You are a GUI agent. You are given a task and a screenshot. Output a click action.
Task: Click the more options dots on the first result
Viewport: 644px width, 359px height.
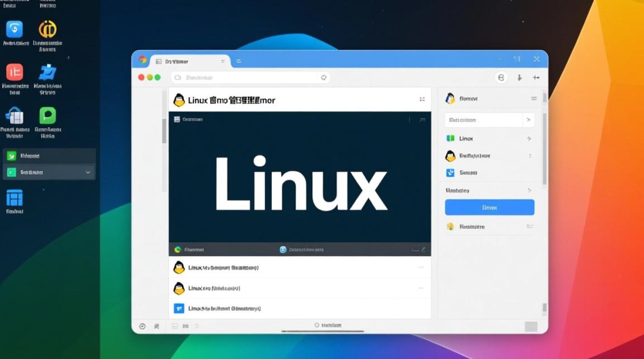coord(421,267)
